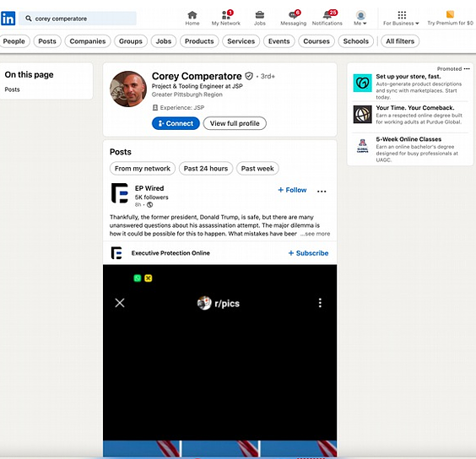
Task: Click the public globe icon by 8h
Action: [149, 205]
